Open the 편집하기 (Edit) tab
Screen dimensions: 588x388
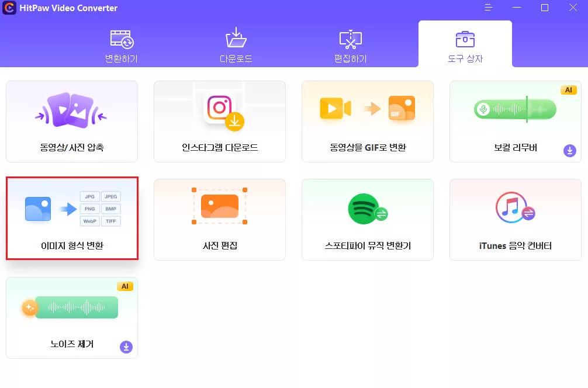pyautogui.click(x=350, y=46)
